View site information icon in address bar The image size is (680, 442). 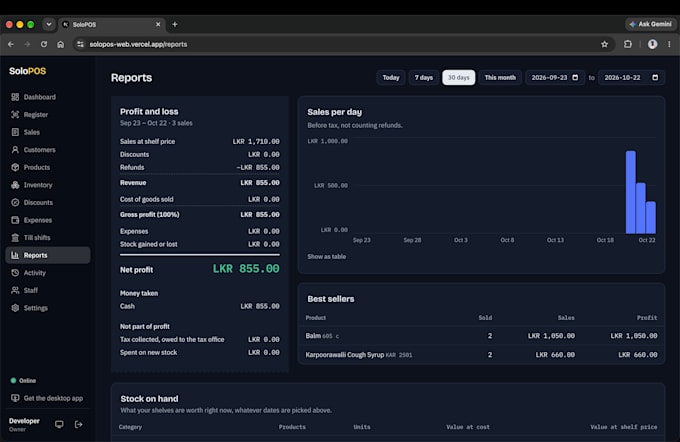coord(80,44)
